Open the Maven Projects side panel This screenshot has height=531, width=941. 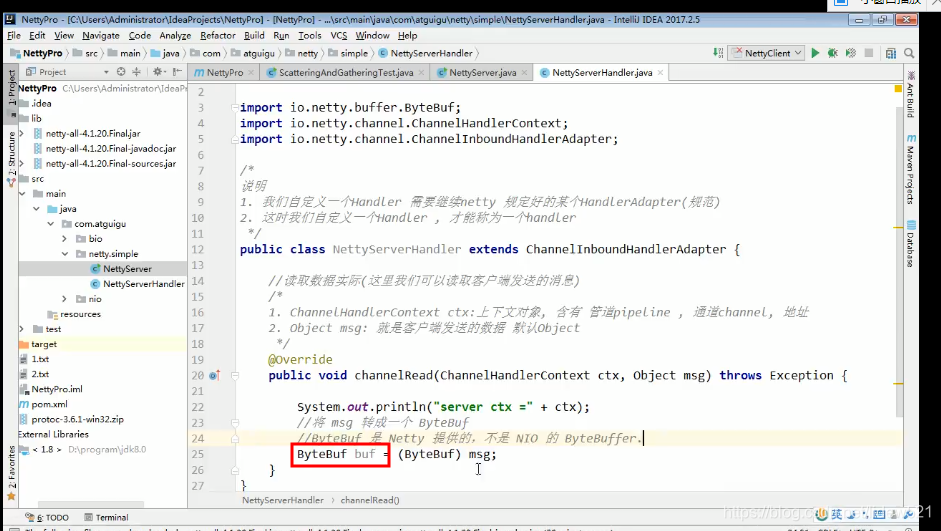910,170
